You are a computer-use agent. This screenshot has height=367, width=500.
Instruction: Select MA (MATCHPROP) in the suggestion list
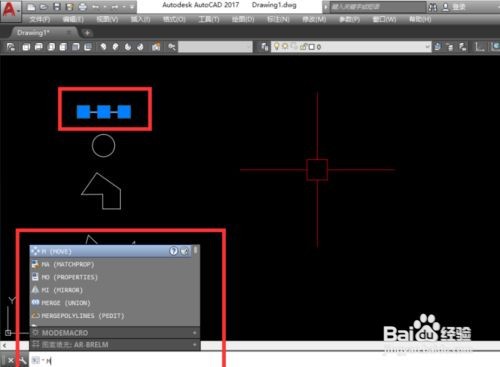click(x=111, y=264)
